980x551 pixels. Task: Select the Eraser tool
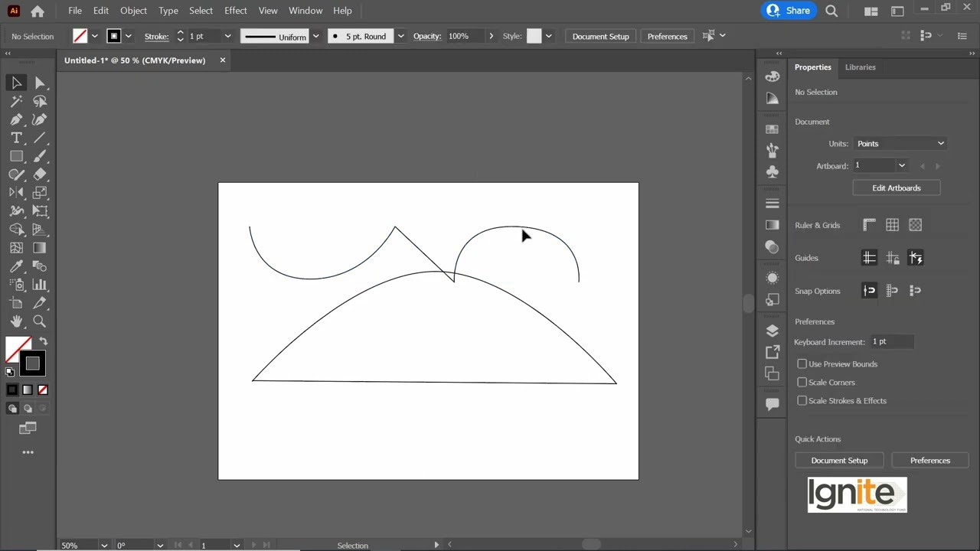40,174
